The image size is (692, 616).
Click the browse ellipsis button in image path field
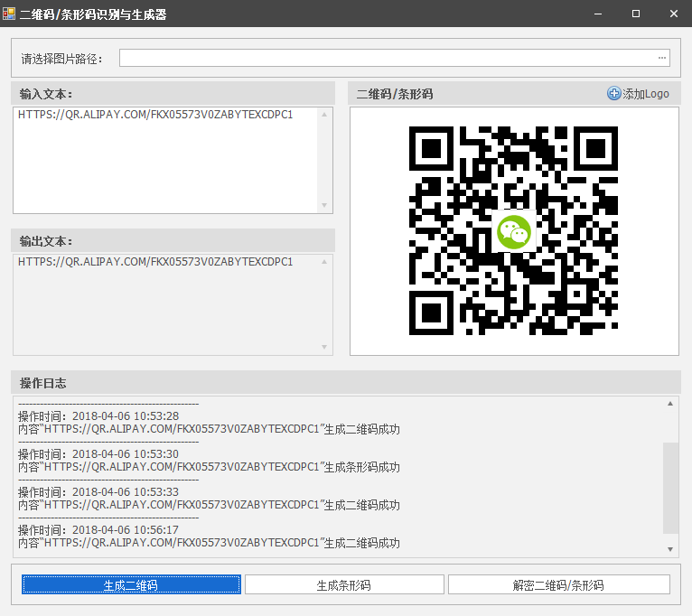662,58
